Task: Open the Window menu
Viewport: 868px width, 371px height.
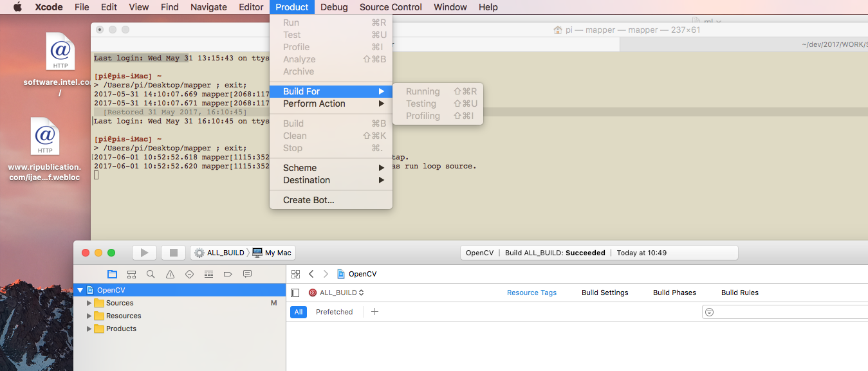Action: (450, 7)
